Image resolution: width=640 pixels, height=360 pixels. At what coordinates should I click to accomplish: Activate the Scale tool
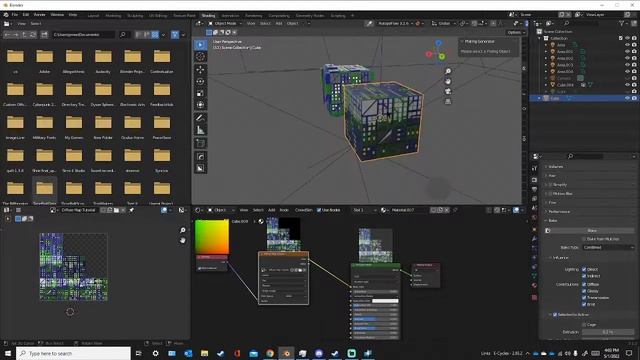pyautogui.click(x=200, y=93)
